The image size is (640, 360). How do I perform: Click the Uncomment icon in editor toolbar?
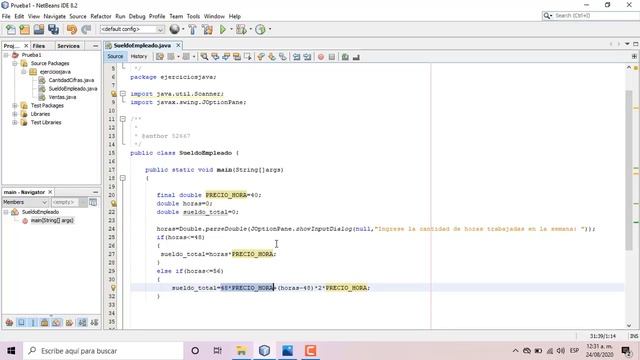coord(356,57)
